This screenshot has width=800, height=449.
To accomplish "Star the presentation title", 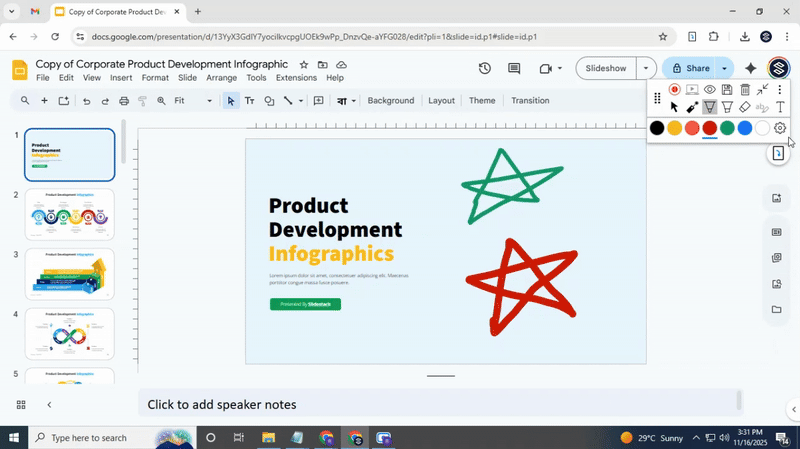I will [x=304, y=64].
